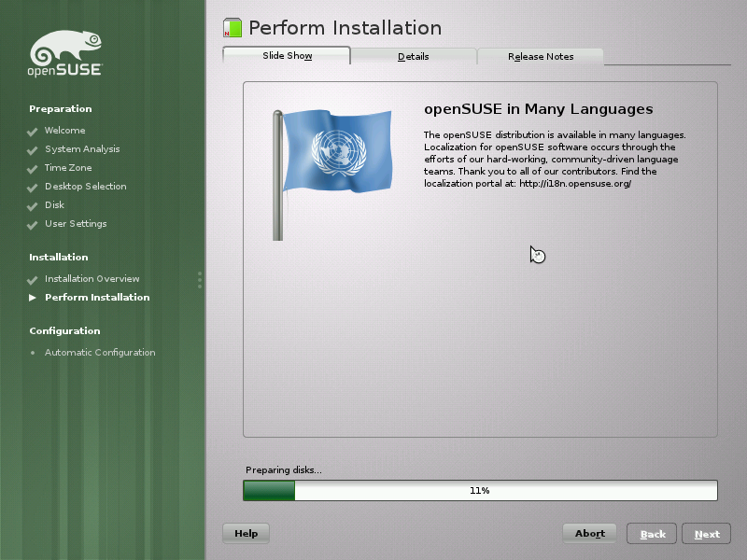Click the sidebar divider dots handle
Viewport: 747px width, 560px height.
pos(199,280)
